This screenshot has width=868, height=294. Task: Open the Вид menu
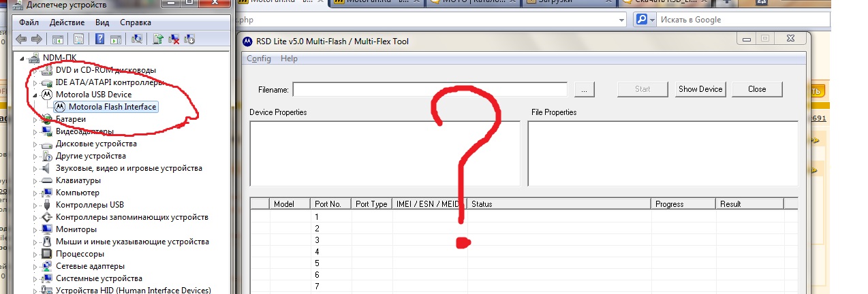pyautogui.click(x=102, y=22)
